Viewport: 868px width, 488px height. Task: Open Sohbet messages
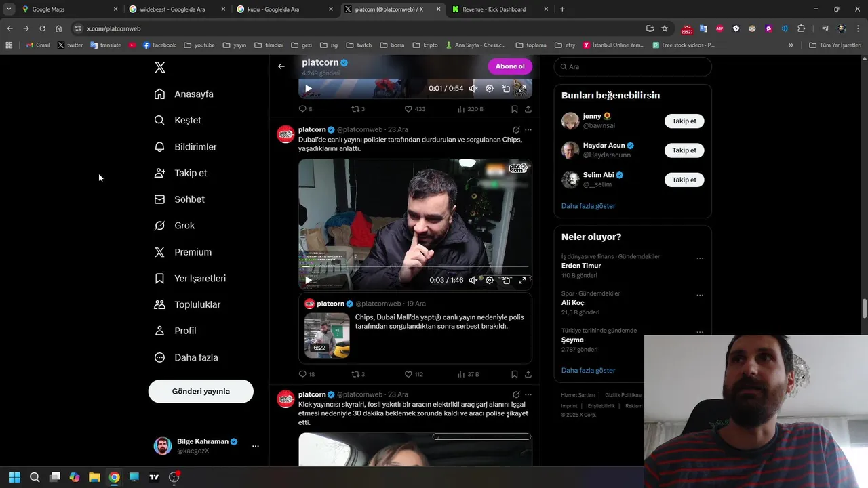179,199
